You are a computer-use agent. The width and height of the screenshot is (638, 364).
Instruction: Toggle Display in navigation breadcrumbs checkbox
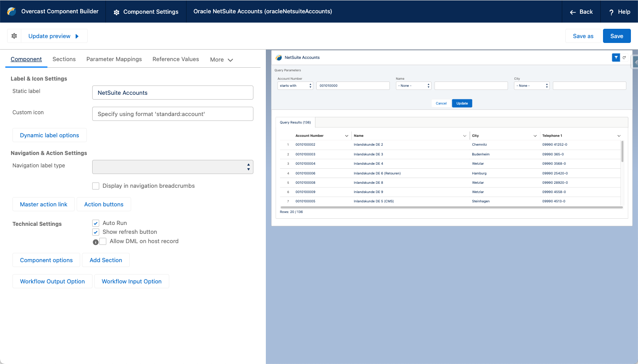coord(96,186)
